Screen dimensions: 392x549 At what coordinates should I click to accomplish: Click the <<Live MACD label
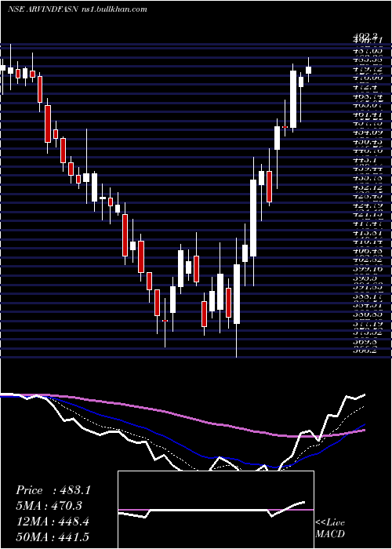[x=330, y=528]
